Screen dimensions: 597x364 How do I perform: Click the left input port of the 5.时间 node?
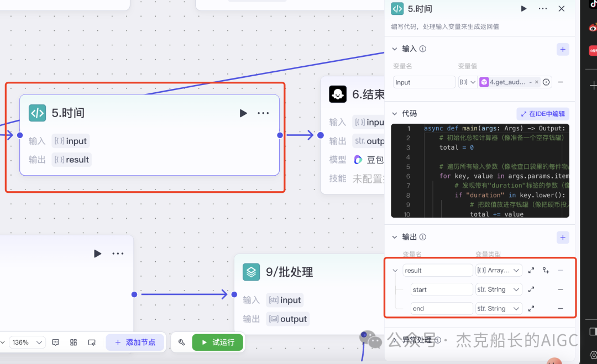(20, 135)
